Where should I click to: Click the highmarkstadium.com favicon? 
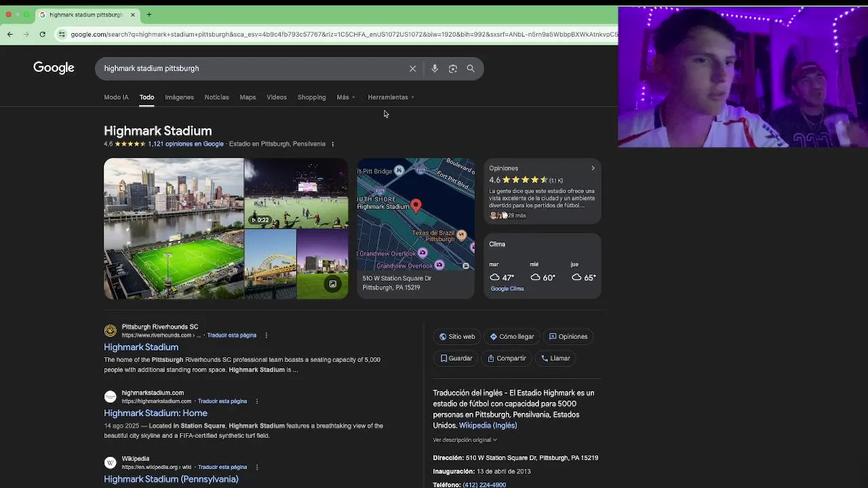point(110,397)
